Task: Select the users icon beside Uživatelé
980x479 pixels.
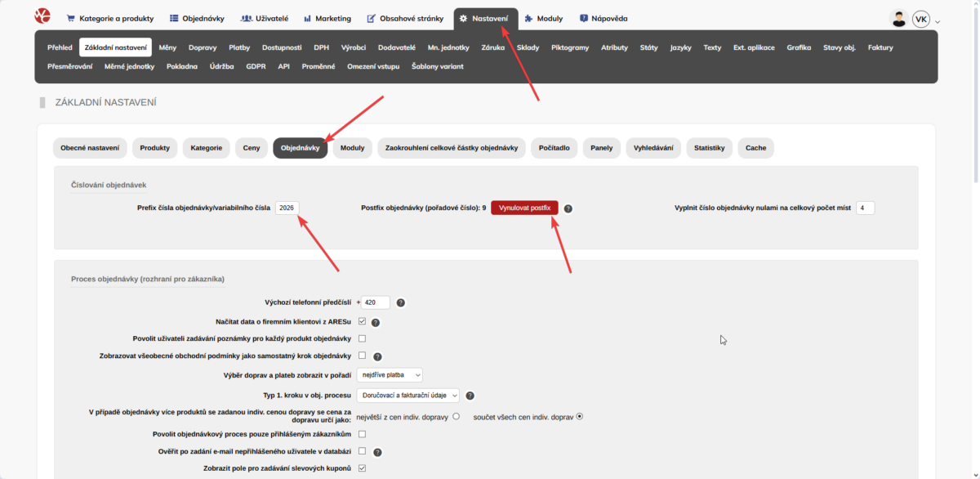Action: tap(245, 17)
